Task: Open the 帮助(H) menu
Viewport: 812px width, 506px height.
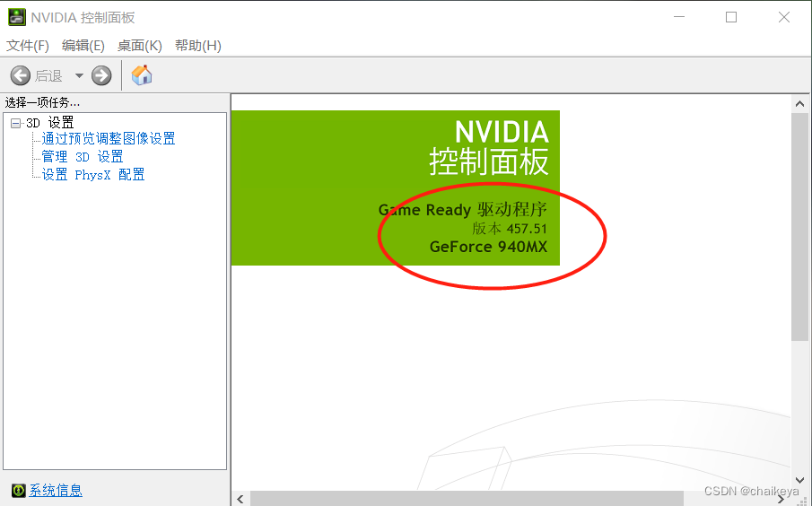Action: point(197,46)
